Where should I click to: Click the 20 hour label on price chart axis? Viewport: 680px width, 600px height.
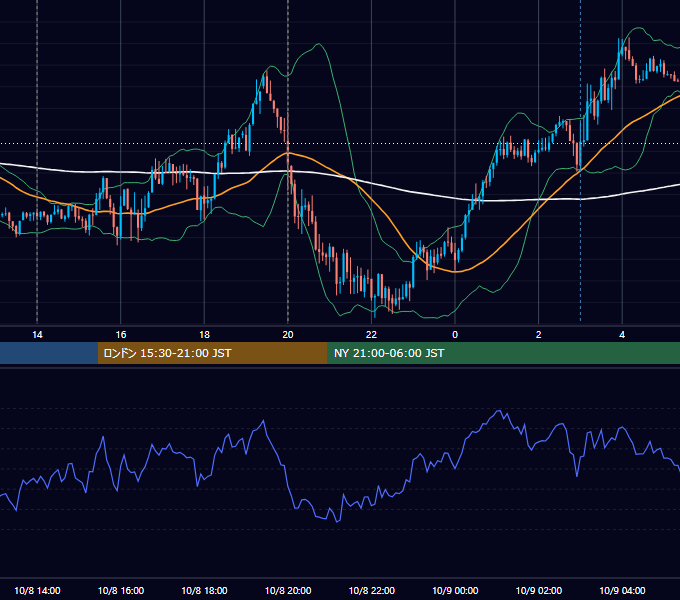pyautogui.click(x=288, y=335)
